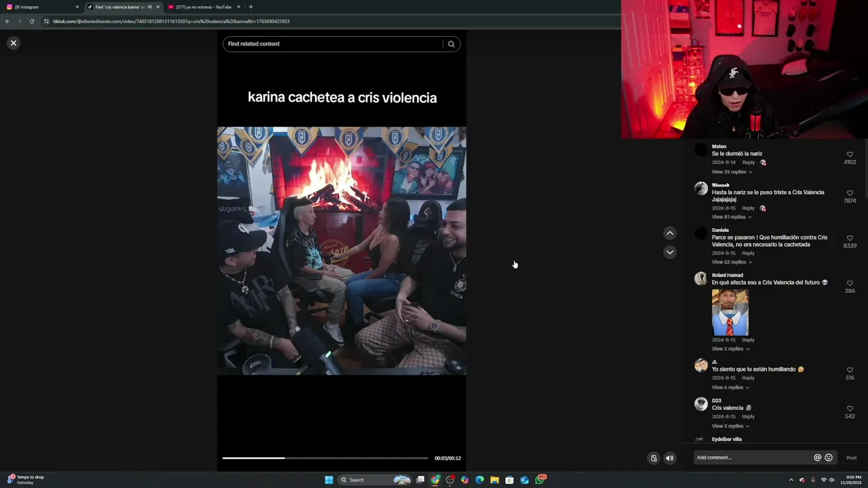868x488 pixels.
Task: Reply to Rolani Hamad's comment
Action: coord(748,340)
